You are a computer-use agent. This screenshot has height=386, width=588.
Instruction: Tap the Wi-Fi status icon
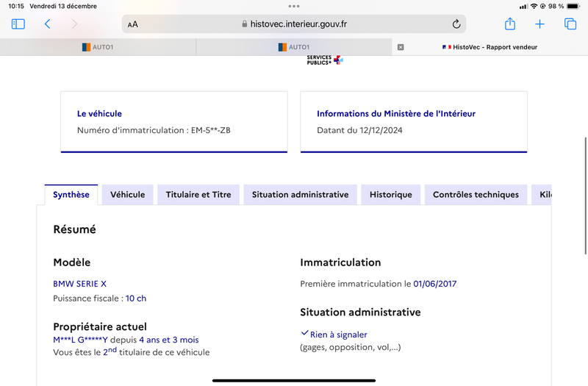(534, 6)
